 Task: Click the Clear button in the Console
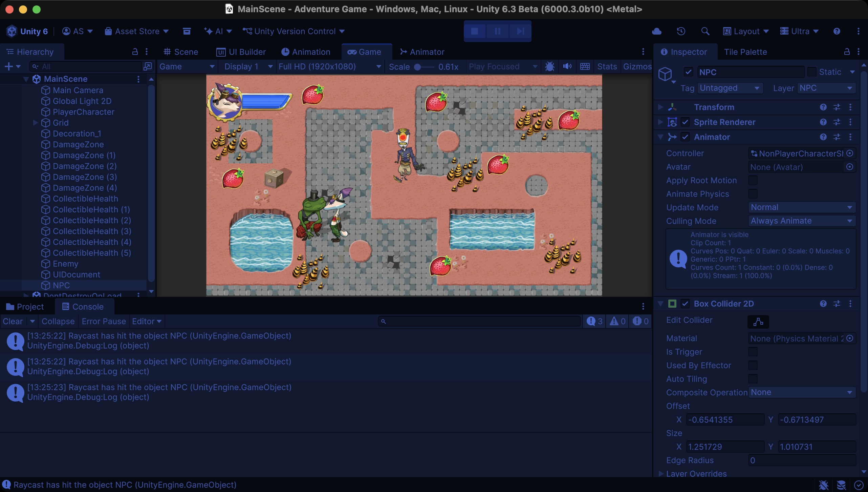pos(12,321)
